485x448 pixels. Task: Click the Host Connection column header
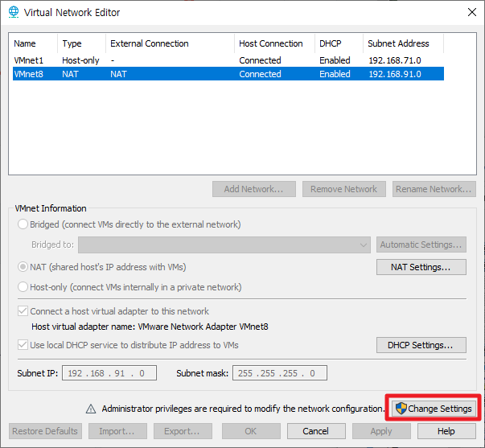pyautogui.click(x=274, y=43)
